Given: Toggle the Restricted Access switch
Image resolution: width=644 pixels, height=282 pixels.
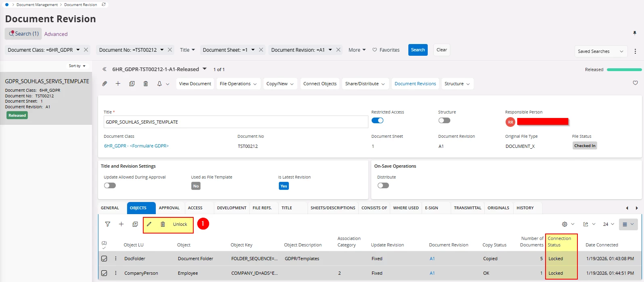Looking at the screenshot, I should pos(377,120).
